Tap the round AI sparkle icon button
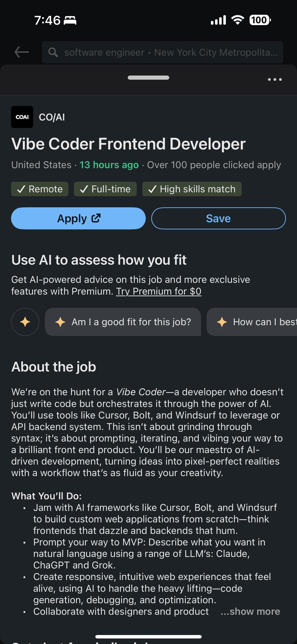Screen dimensions: 297x644 click(x=25, y=322)
